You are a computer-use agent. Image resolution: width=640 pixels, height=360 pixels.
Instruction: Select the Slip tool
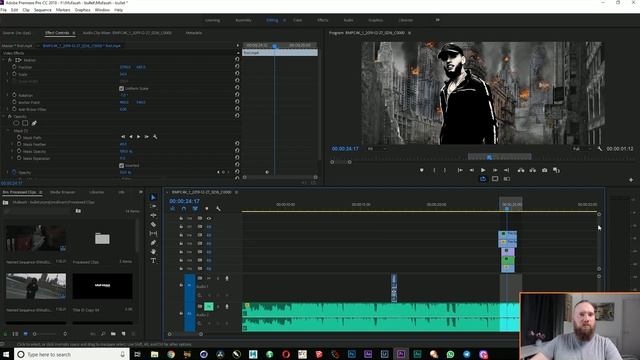pos(153,233)
